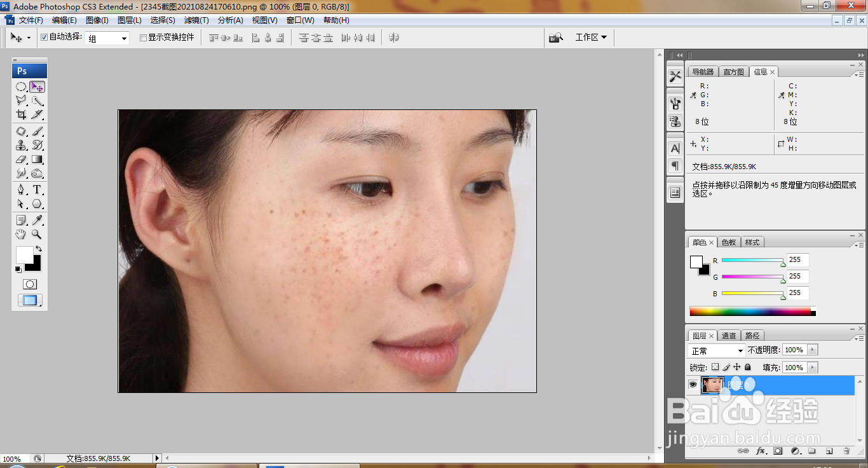Select the Polygon shape tool
868x468 pixels.
tap(37, 203)
